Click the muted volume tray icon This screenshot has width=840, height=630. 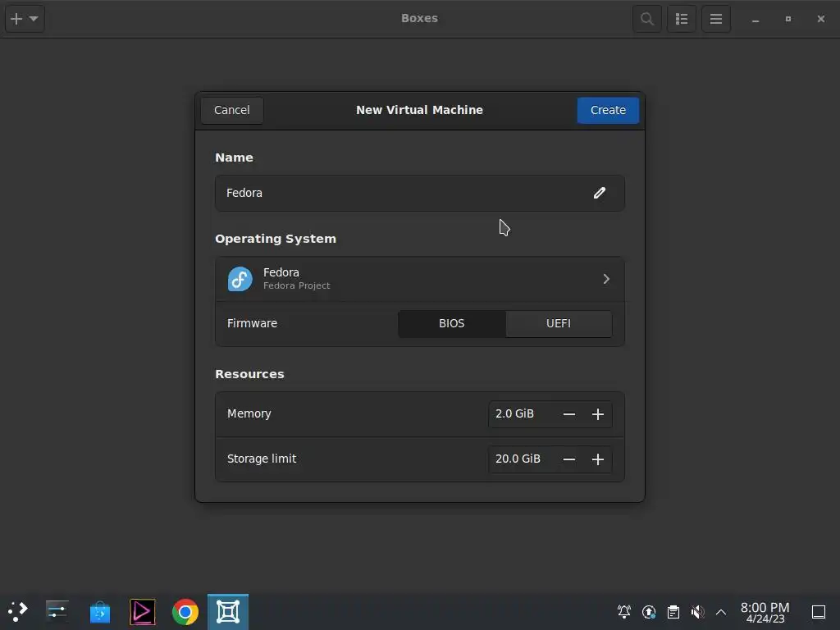(697, 611)
